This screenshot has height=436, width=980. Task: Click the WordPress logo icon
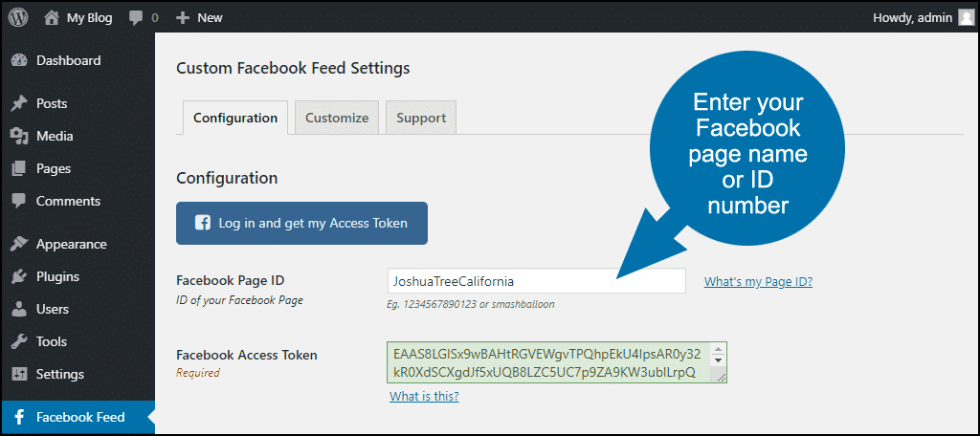pyautogui.click(x=17, y=17)
